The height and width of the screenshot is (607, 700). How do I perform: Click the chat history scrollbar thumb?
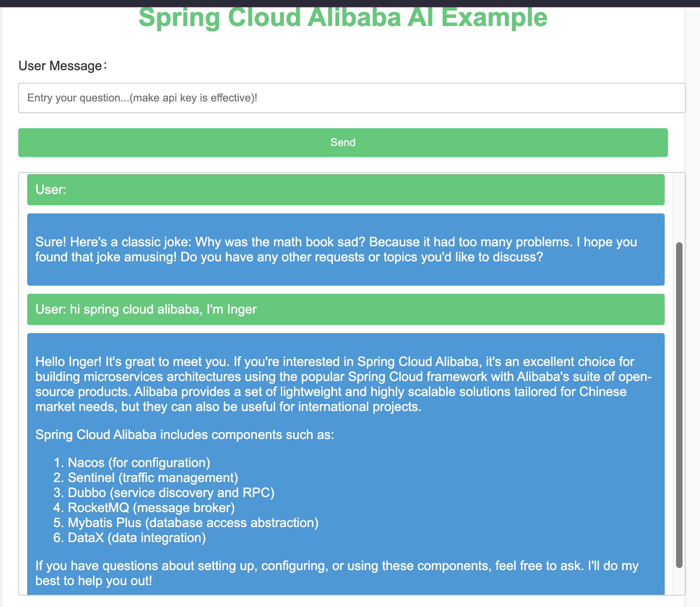(679, 405)
